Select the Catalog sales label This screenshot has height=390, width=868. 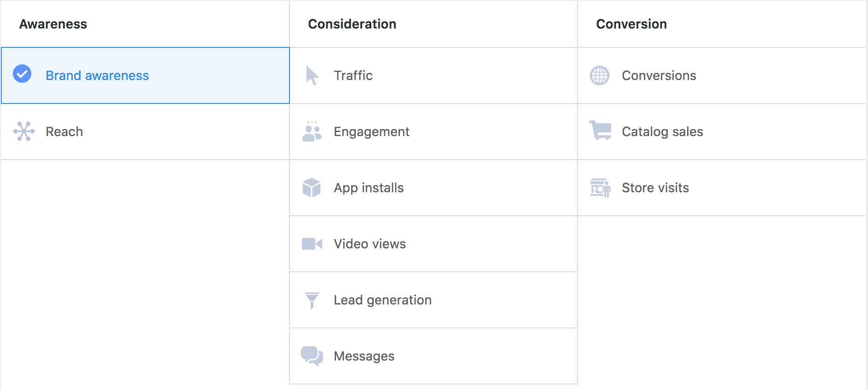tap(662, 132)
